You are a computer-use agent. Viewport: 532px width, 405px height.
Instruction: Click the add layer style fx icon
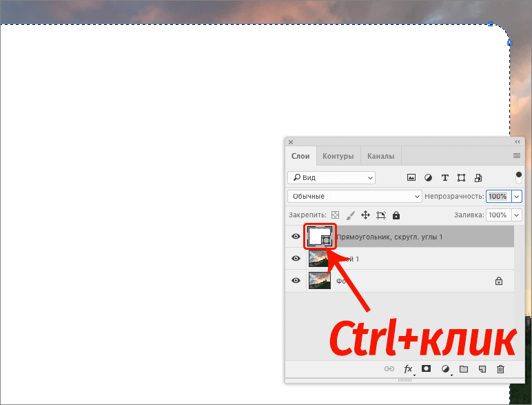[x=408, y=369]
